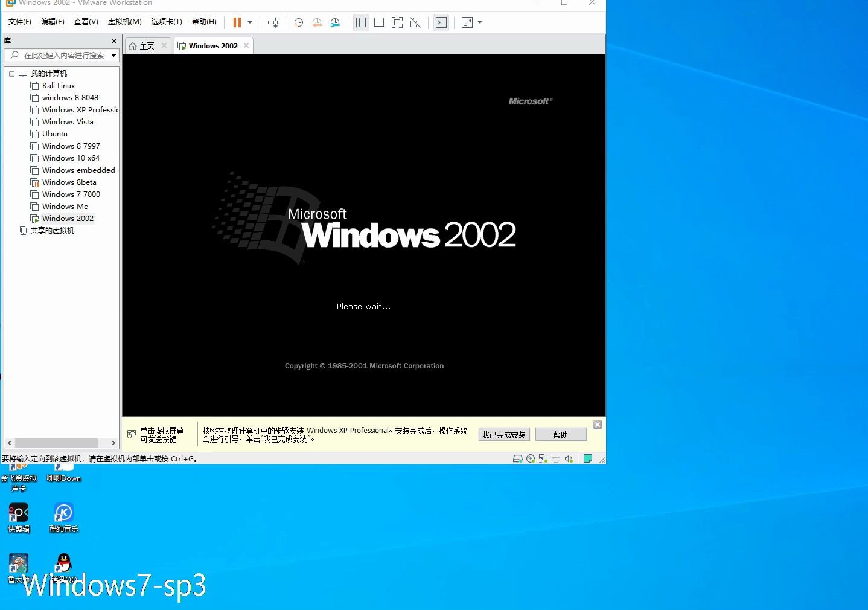868x610 pixels.
Task: Click inside the Windows 2002 VM screen
Action: coord(364,235)
